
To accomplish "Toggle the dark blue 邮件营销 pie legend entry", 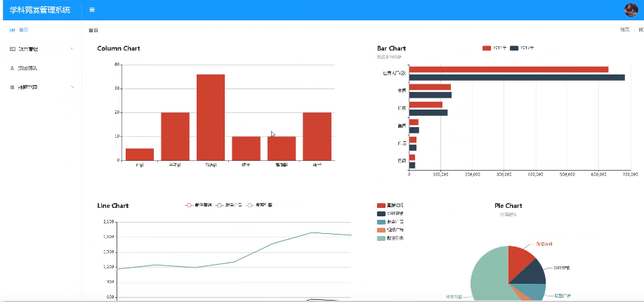I will click(390, 214).
